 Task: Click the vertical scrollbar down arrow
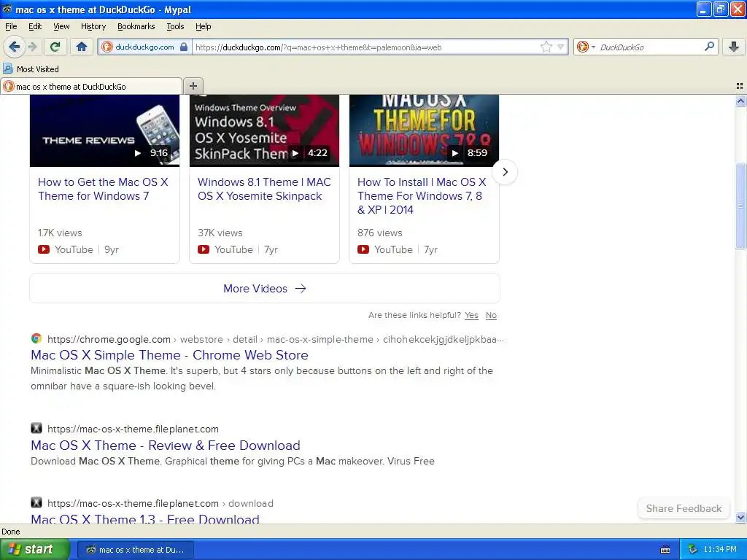(740, 518)
